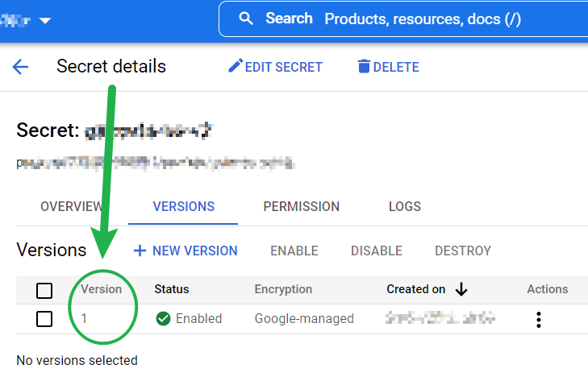Screen dimensions: 588x377
Task: Click the Disable button
Action: (x=376, y=251)
